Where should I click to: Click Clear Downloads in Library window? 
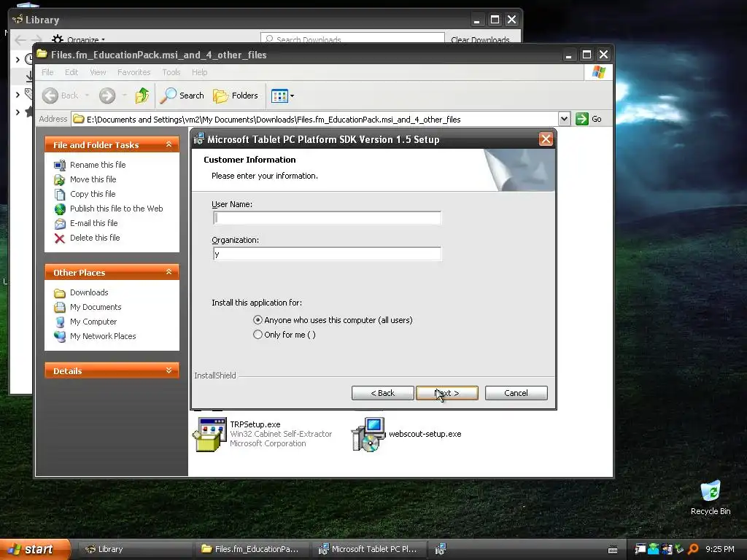click(x=480, y=39)
